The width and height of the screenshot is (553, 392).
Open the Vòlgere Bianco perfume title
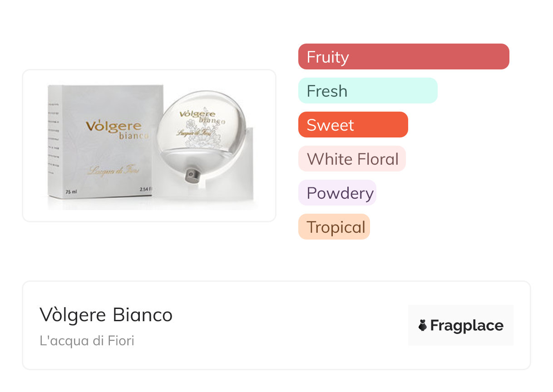click(106, 314)
